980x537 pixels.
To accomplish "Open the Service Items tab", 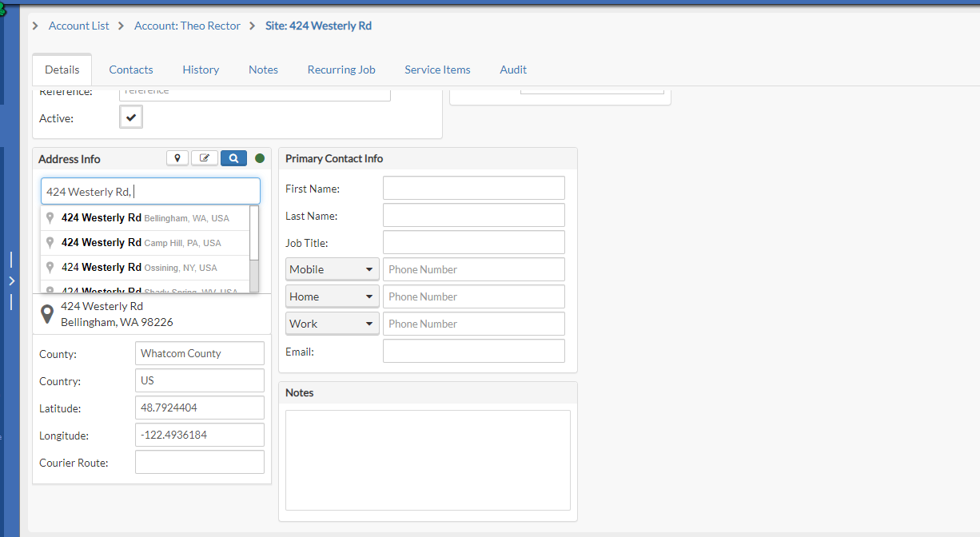I will tap(437, 70).
